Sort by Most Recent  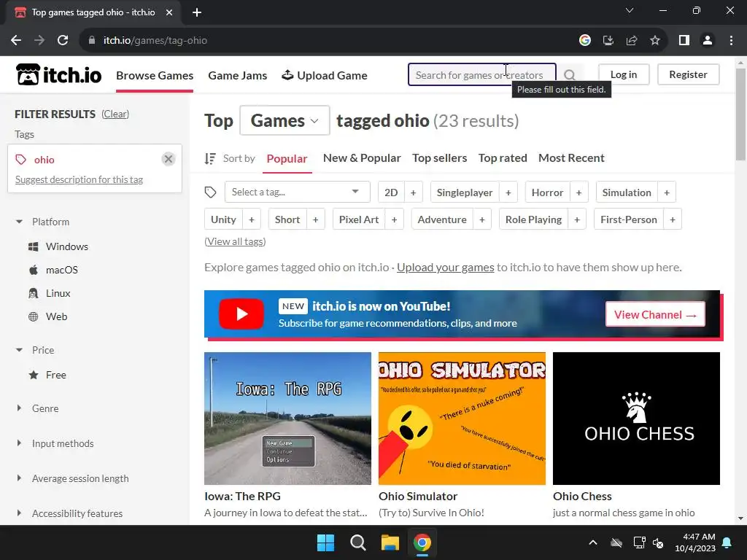571,158
